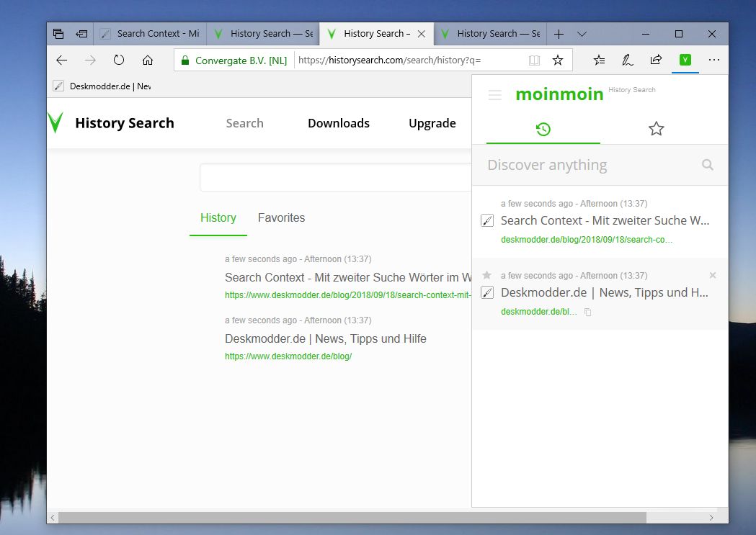Refresh the current page
756x535 pixels.
pos(119,60)
